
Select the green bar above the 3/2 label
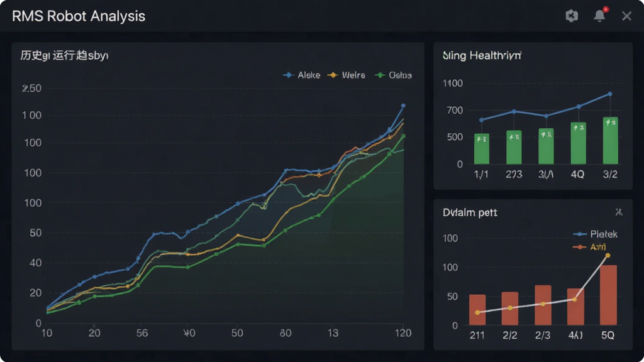click(610, 141)
